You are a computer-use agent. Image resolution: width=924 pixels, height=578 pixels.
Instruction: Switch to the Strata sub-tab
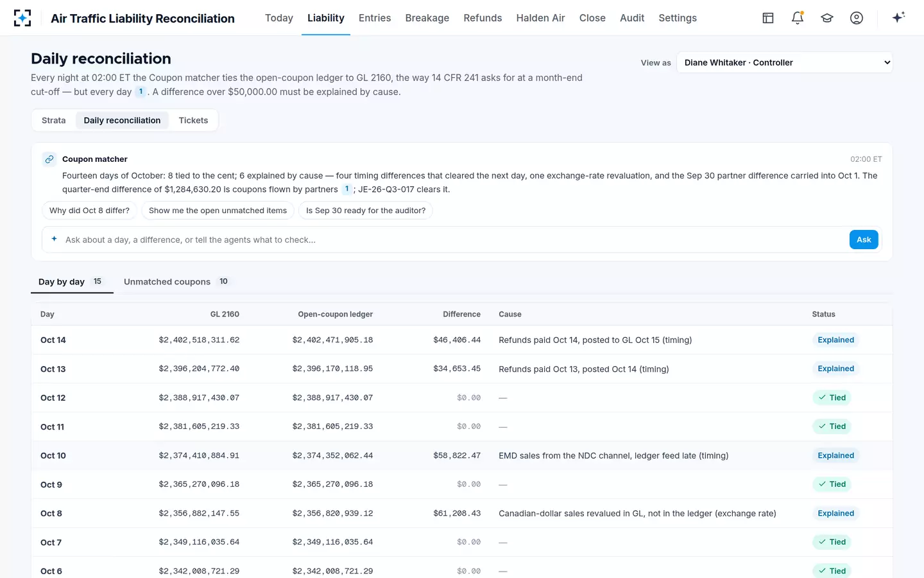click(x=54, y=120)
